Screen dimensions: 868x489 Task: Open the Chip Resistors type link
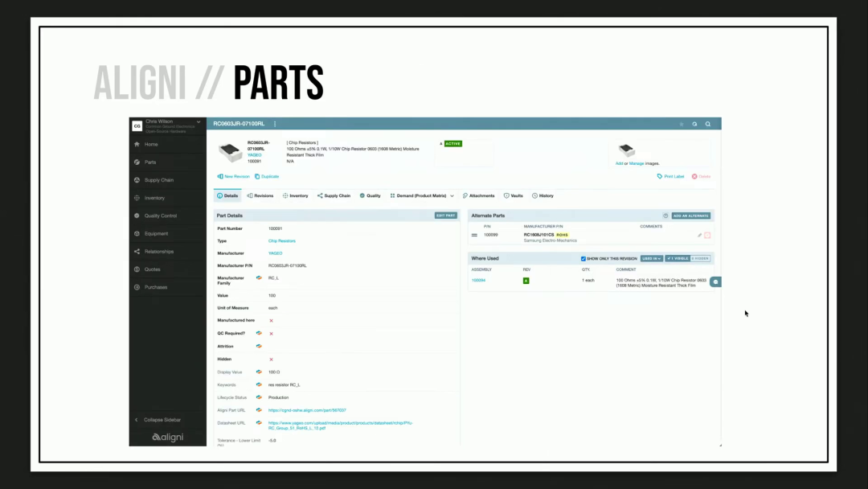coord(282,241)
